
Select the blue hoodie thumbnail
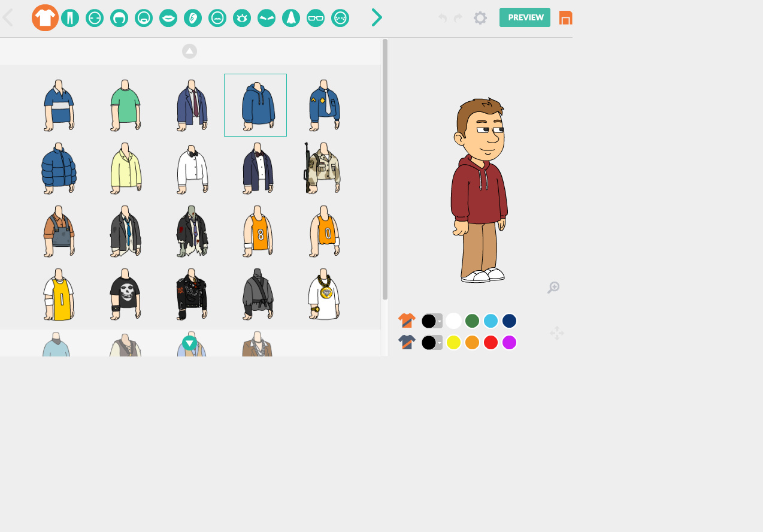pyautogui.click(x=255, y=105)
